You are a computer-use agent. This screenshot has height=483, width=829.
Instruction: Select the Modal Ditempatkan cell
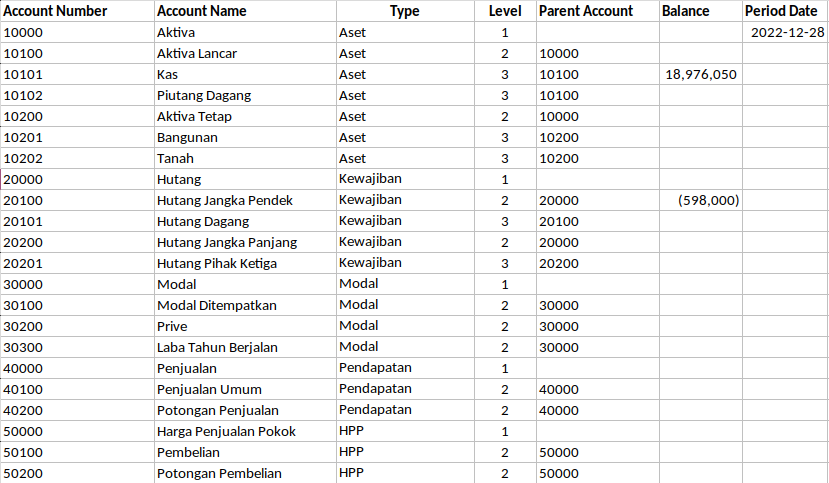pyautogui.click(x=245, y=305)
